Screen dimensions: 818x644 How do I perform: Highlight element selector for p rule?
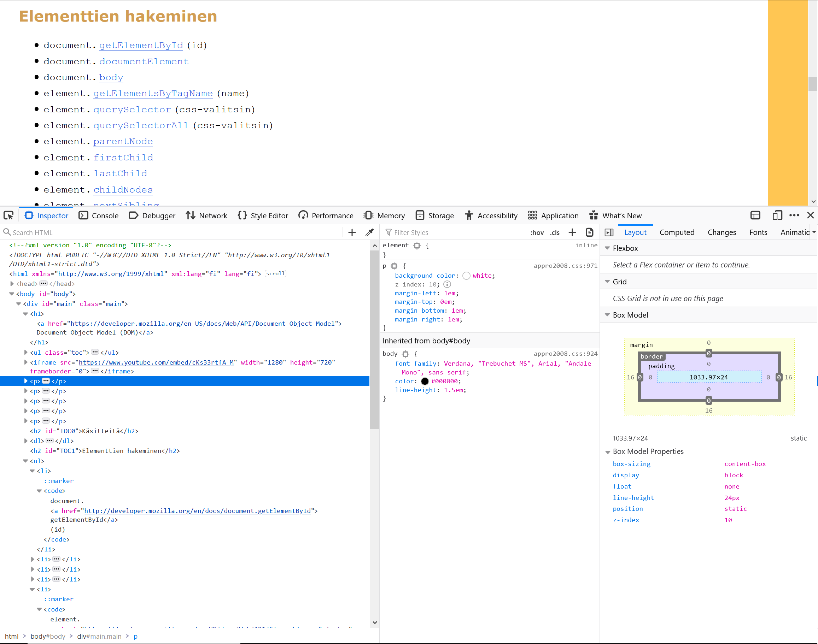(394, 266)
